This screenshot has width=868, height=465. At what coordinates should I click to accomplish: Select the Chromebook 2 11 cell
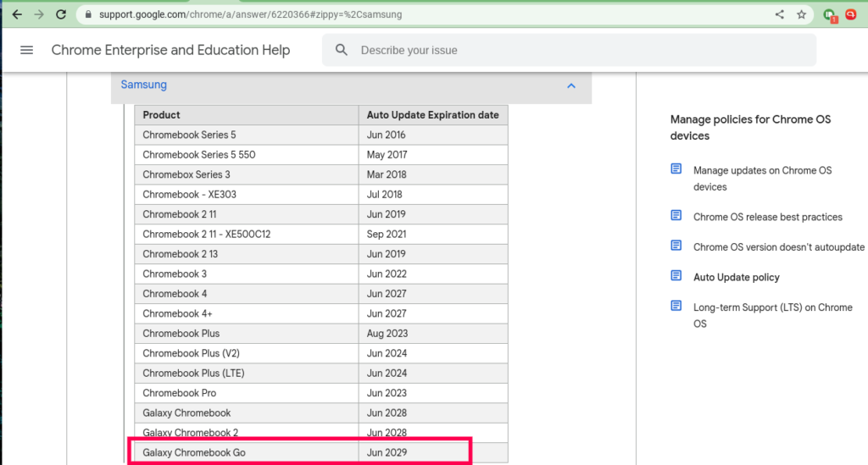pyautogui.click(x=247, y=214)
